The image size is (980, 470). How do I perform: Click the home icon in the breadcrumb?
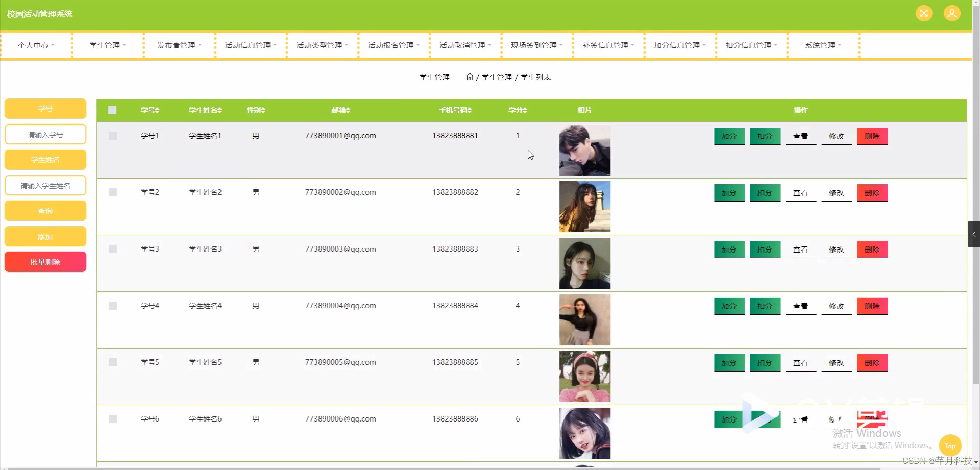pyautogui.click(x=470, y=77)
